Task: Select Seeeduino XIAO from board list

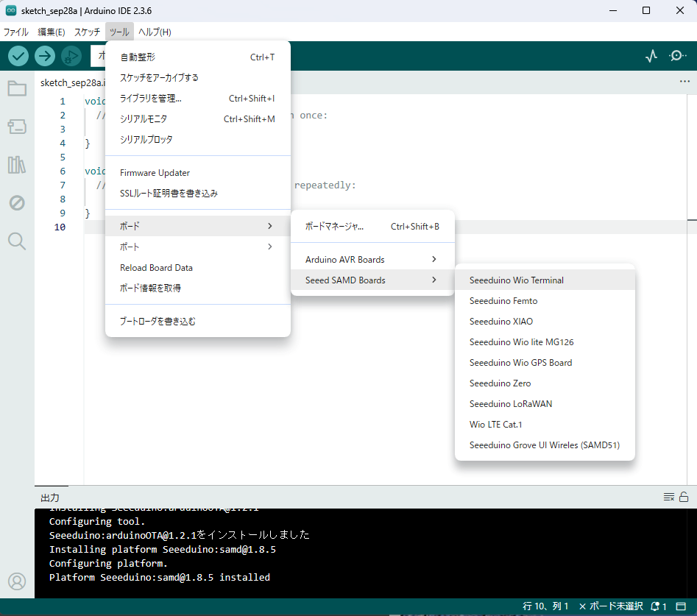Action: [501, 321]
